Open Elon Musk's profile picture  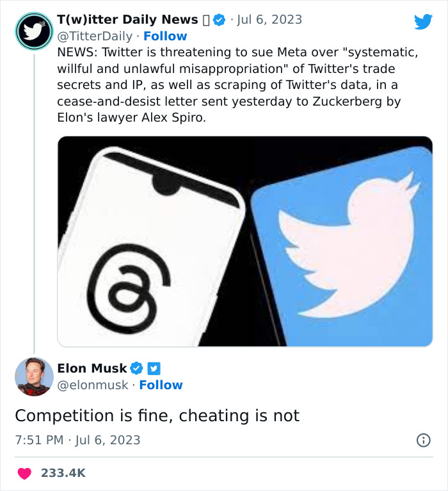[x=34, y=376]
